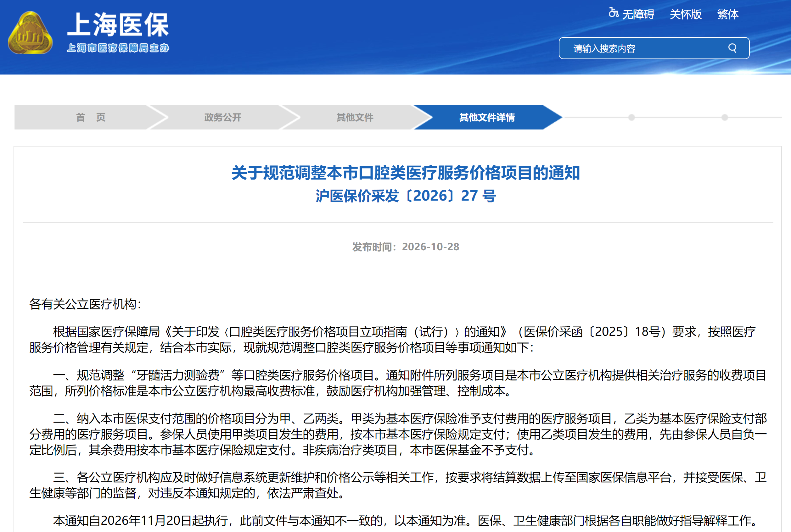Click the Shanghai Medical Insurance emblem logo
791x532 pixels.
(30, 33)
